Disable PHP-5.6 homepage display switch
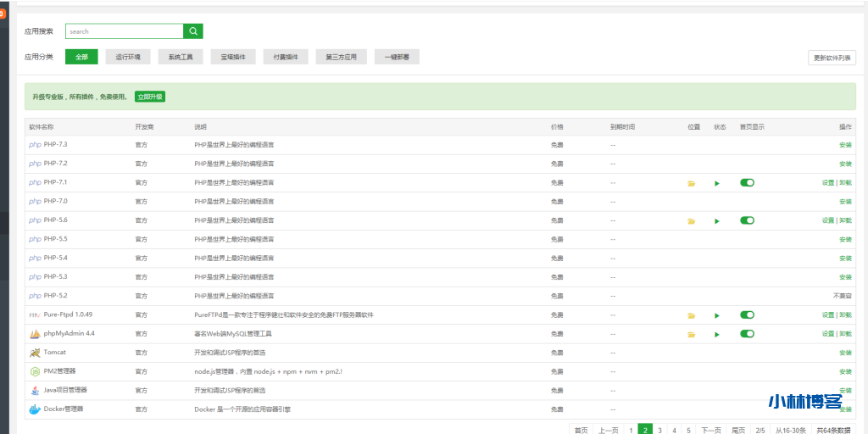868x434 pixels. point(747,220)
